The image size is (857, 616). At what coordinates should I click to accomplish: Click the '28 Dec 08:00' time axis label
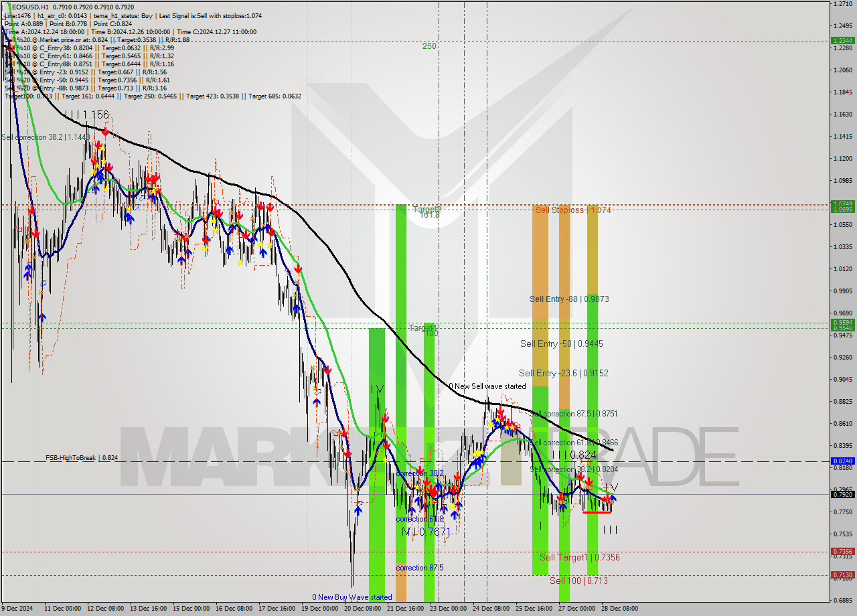(x=619, y=609)
